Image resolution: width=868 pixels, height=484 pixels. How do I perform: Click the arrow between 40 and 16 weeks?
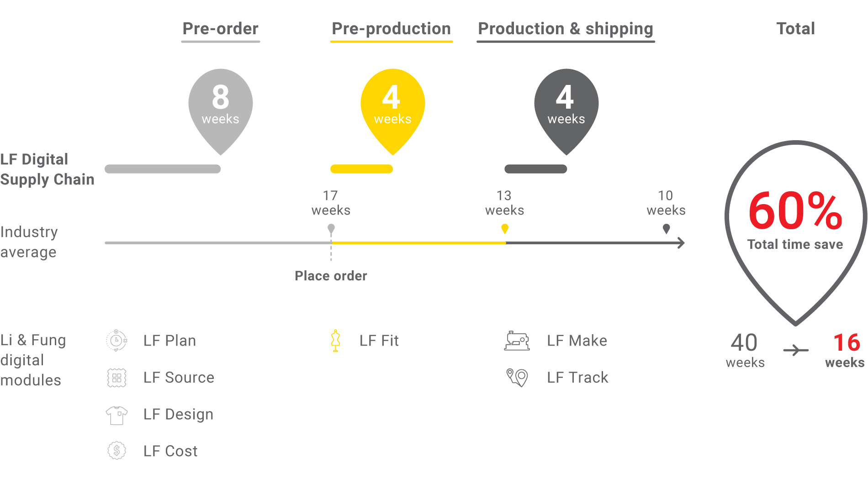pos(795,351)
